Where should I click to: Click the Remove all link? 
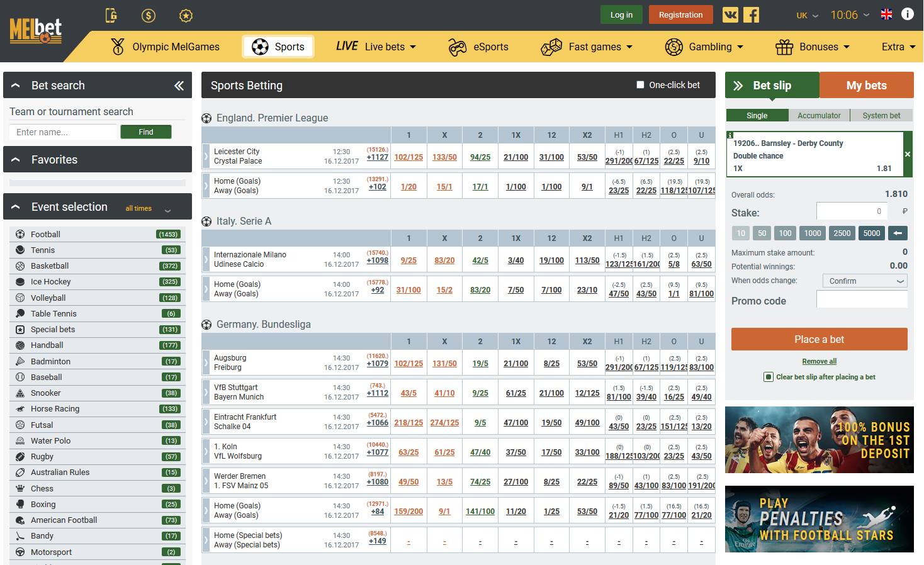pyautogui.click(x=819, y=361)
